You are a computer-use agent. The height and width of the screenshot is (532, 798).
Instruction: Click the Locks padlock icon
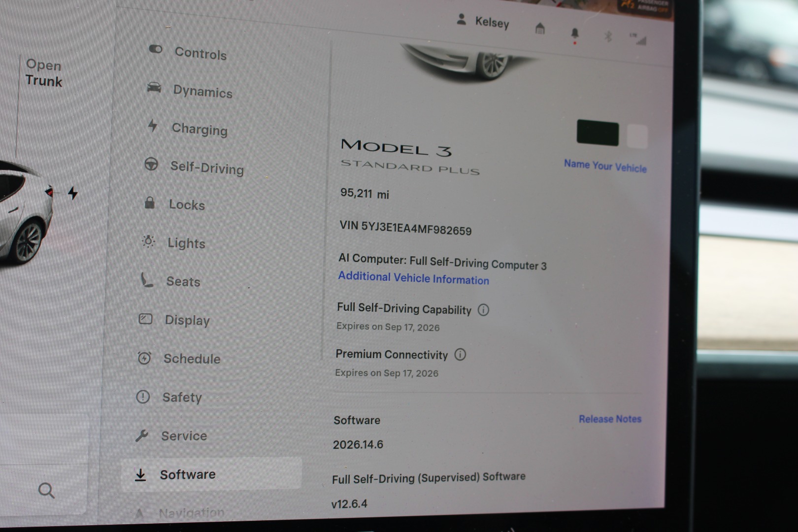150,202
